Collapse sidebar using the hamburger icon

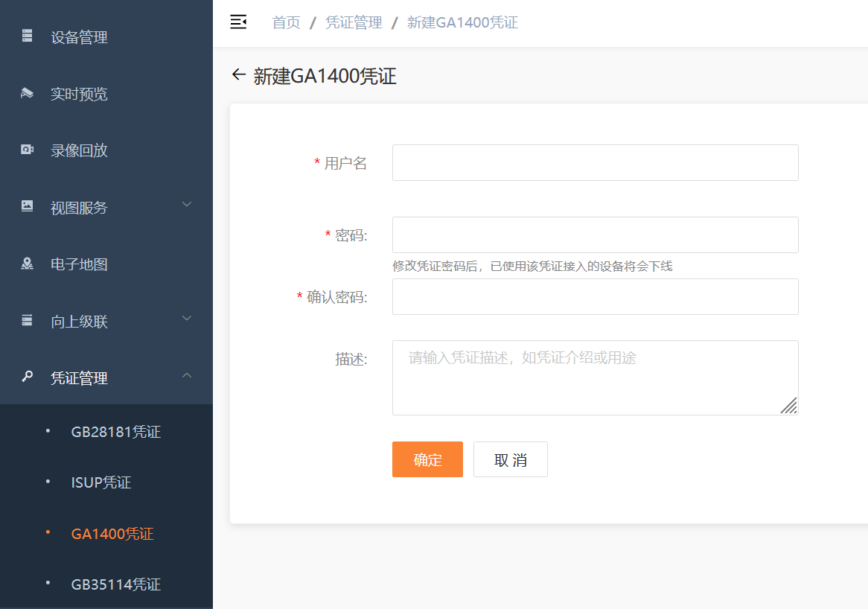pyautogui.click(x=238, y=22)
